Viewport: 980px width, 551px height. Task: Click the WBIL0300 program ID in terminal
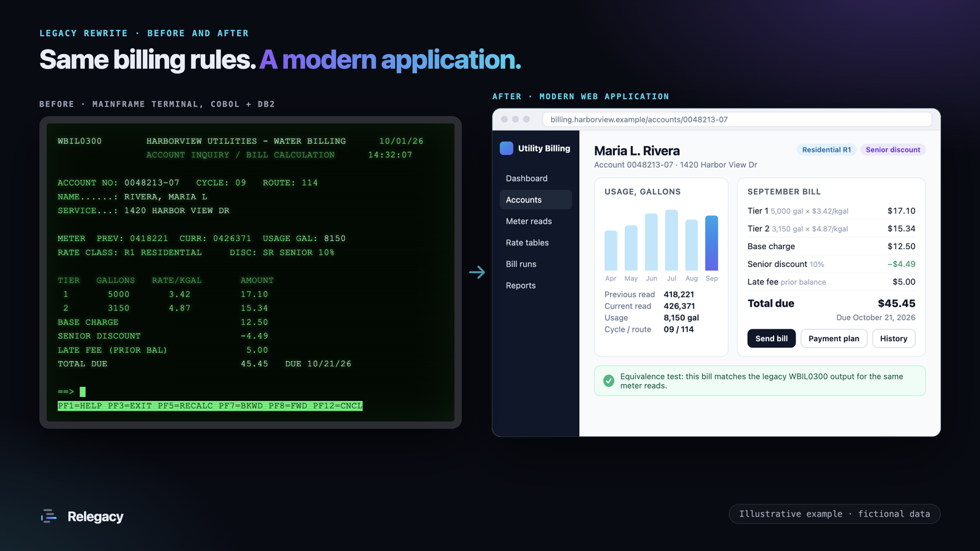pyautogui.click(x=80, y=141)
